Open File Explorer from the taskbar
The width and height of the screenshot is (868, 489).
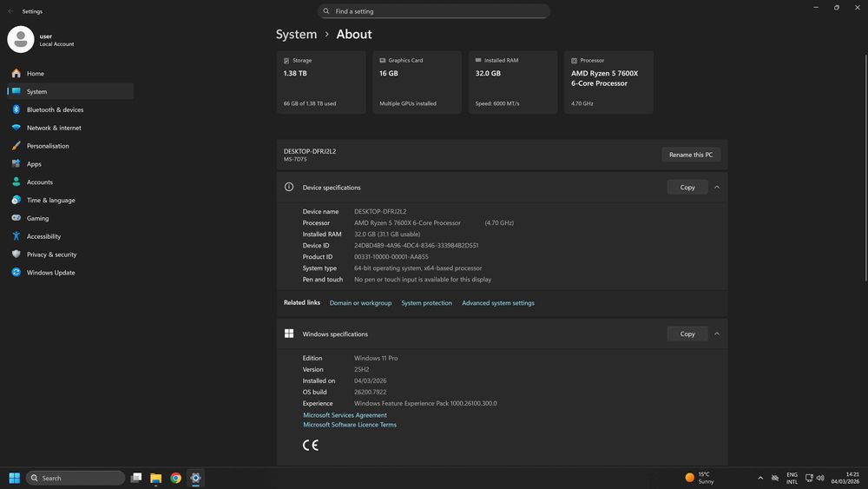[x=156, y=478]
